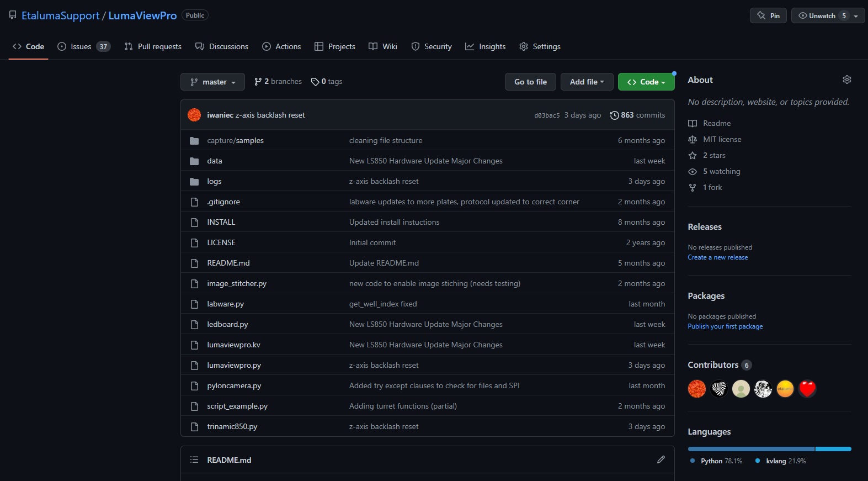
Task: Open the lumaviewpro.kv file
Action: pos(233,345)
